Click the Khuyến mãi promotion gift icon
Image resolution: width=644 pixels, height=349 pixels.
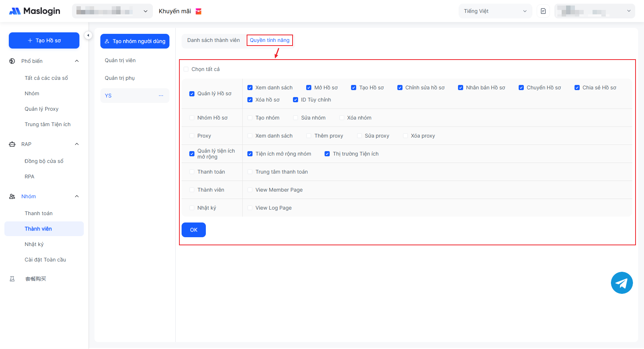tap(198, 11)
